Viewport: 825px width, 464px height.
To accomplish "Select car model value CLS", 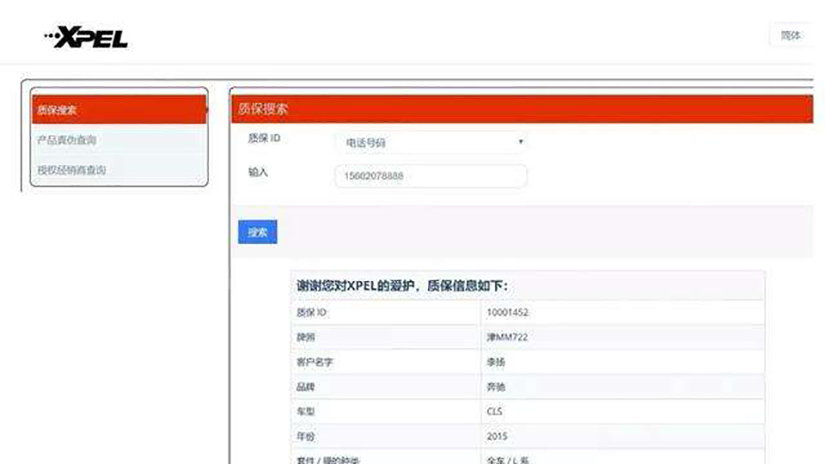I will [x=494, y=411].
